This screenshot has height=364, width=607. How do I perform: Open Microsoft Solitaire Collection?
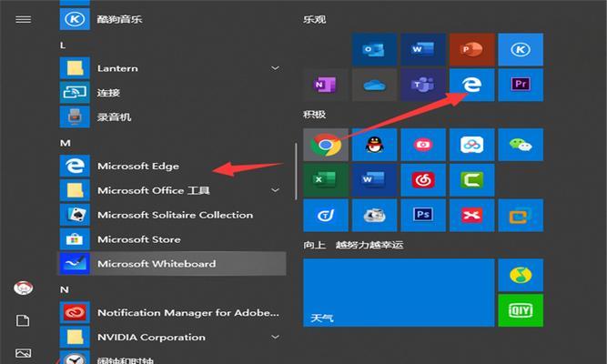173,215
